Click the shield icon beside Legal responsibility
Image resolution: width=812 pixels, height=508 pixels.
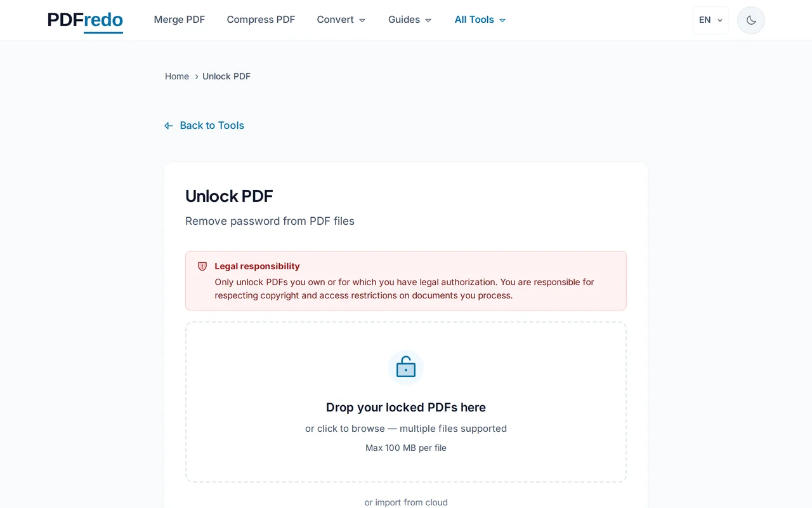click(202, 267)
